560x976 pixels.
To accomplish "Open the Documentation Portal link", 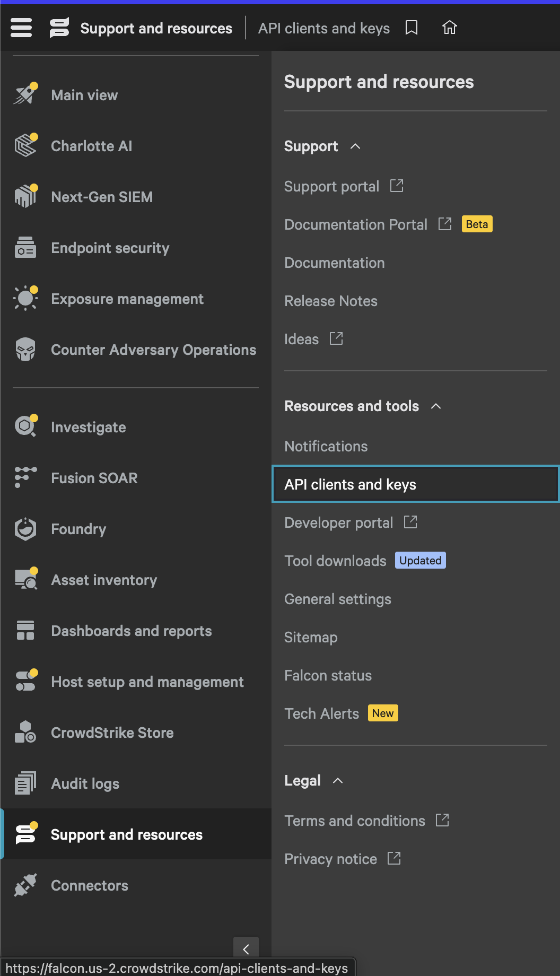I will (x=356, y=225).
